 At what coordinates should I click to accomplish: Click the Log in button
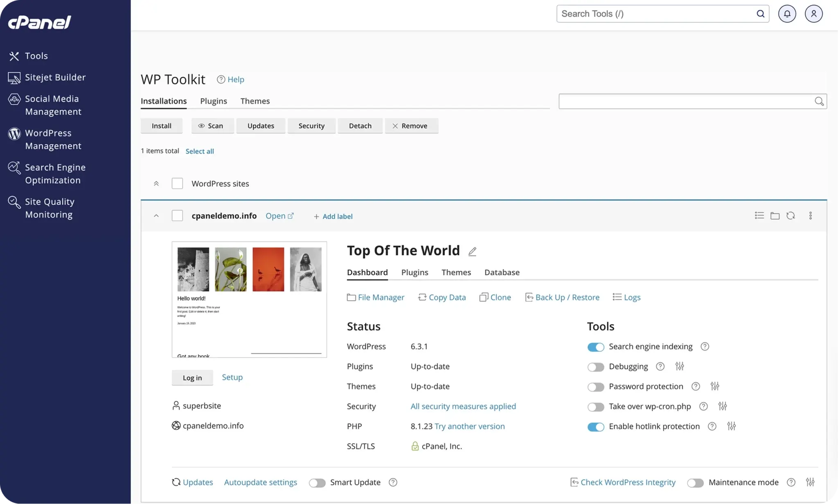(192, 377)
